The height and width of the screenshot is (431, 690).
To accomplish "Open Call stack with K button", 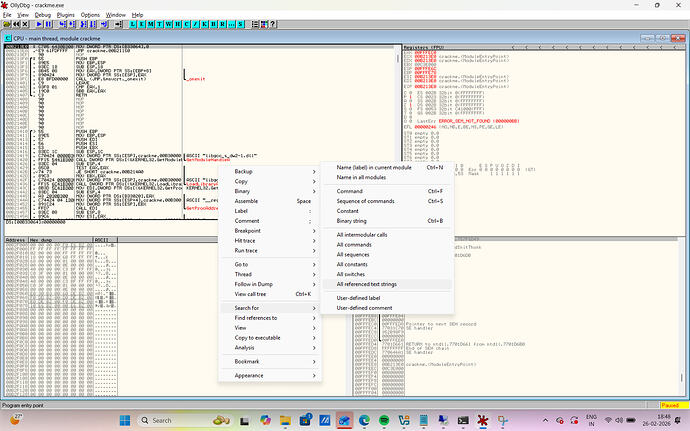I will (x=204, y=24).
